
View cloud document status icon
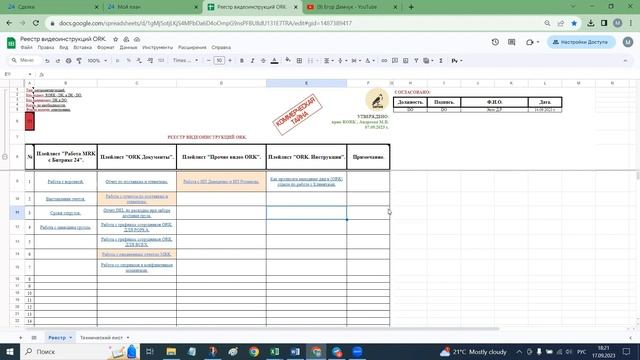point(137,39)
